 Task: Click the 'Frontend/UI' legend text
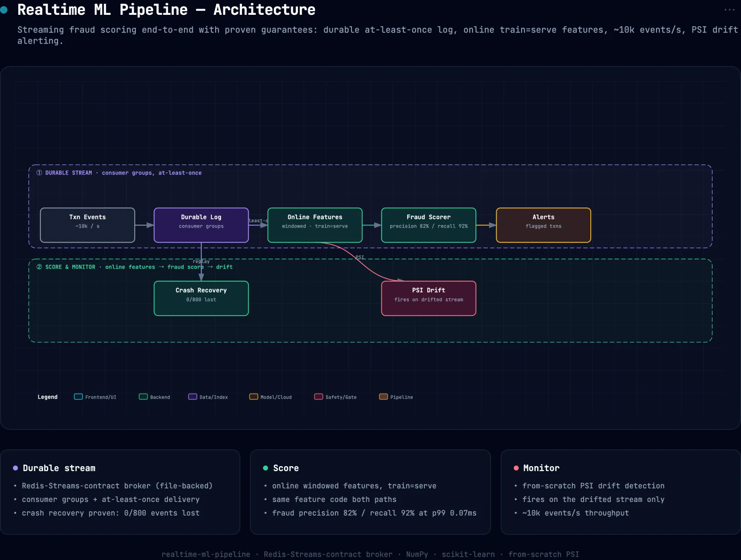[101, 397]
